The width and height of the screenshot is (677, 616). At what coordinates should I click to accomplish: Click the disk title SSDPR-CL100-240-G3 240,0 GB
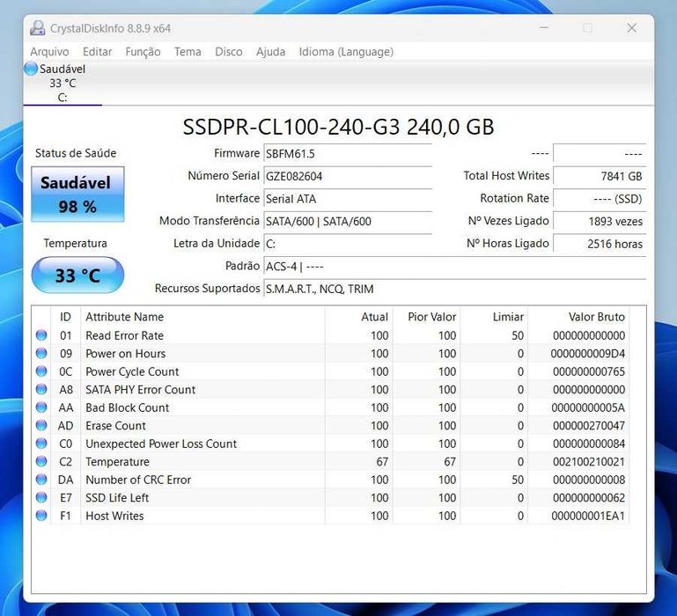tap(338, 127)
